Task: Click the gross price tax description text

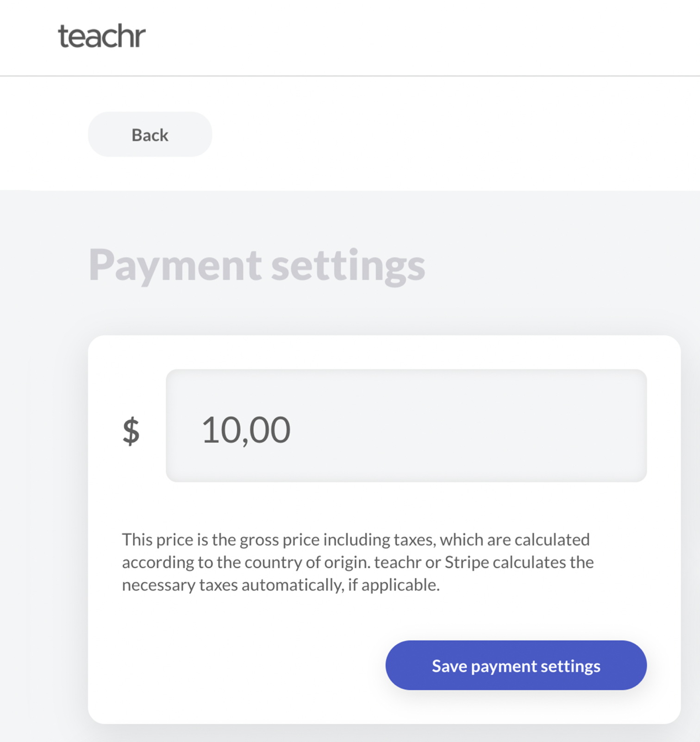Action: [x=357, y=562]
